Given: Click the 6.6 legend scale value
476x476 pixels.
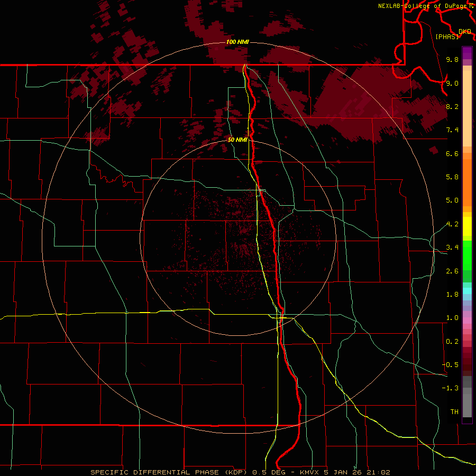Looking at the screenshot, I should tap(452, 153).
